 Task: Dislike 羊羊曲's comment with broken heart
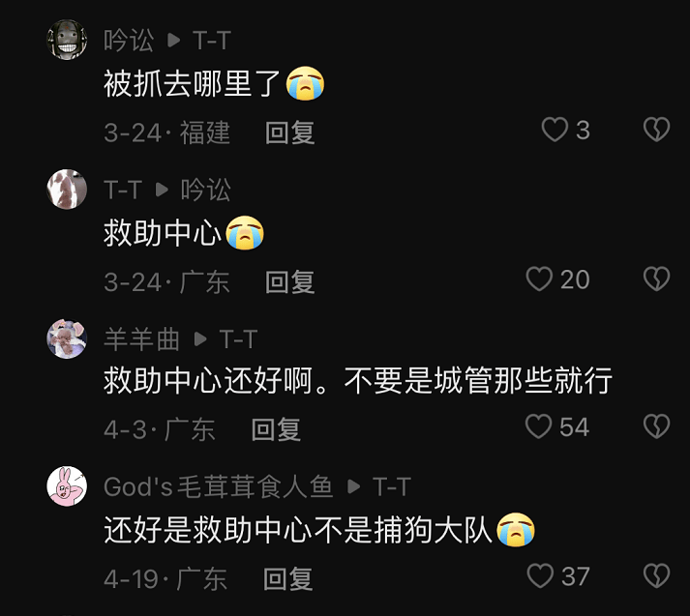click(656, 426)
